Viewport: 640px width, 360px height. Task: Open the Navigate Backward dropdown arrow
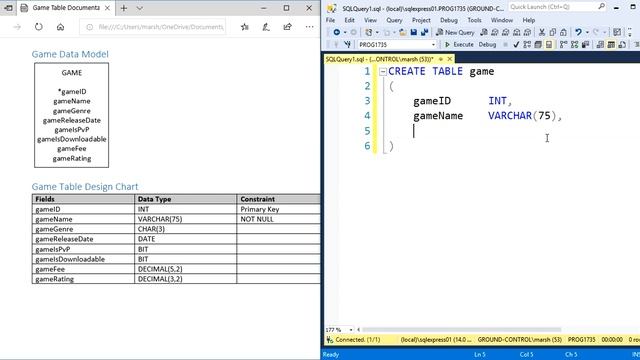click(345, 32)
